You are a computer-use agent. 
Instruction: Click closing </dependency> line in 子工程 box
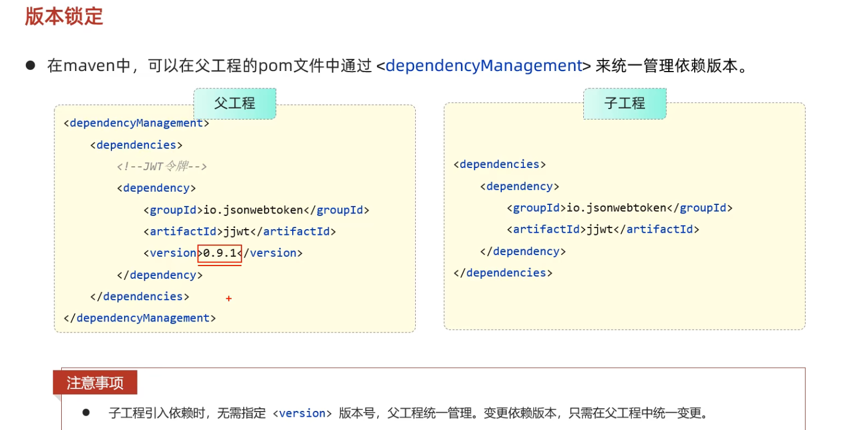click(523, 251)
